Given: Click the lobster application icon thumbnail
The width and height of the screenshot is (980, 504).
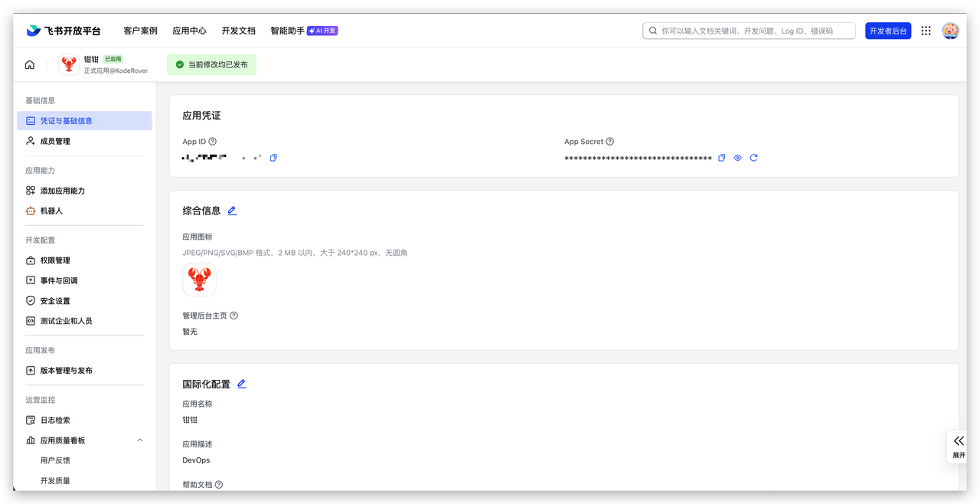Looking at the screenshot, I should coord(199,280).
